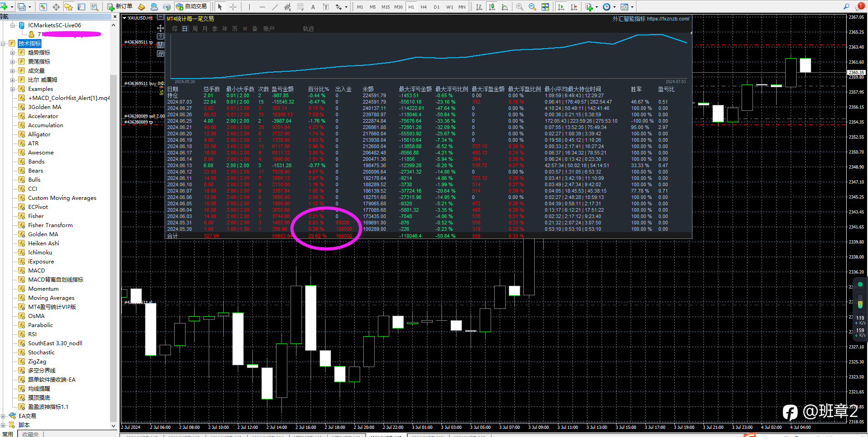Screen dimensions: 868x437
Task: Select the arrow cursor tool
Action: click(220, 7)
